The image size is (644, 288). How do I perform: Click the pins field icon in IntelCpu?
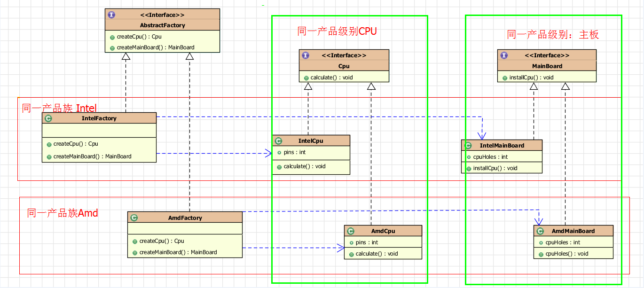coord(279,153)
